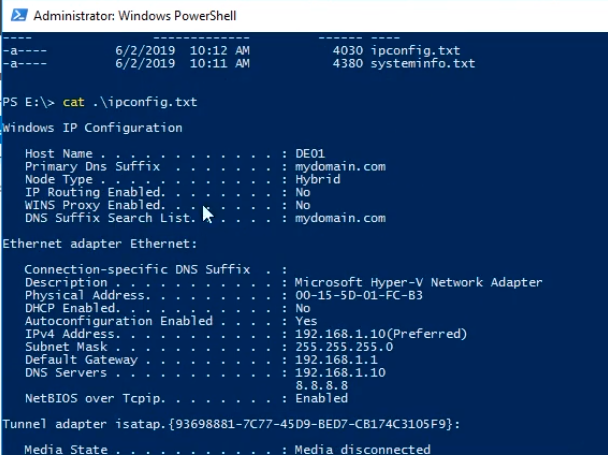Click the subnet mask 255.255.255.0
Screen dimensions: 608x455
point(344,347)
